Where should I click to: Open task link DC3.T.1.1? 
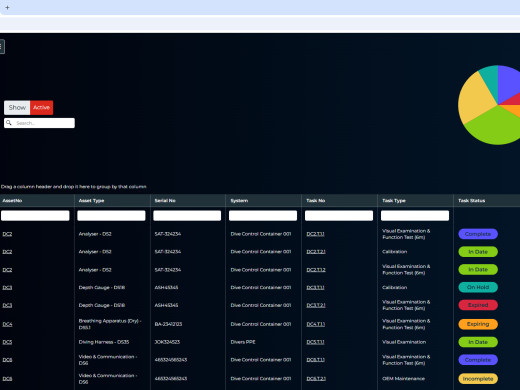(x=315, y=287)
